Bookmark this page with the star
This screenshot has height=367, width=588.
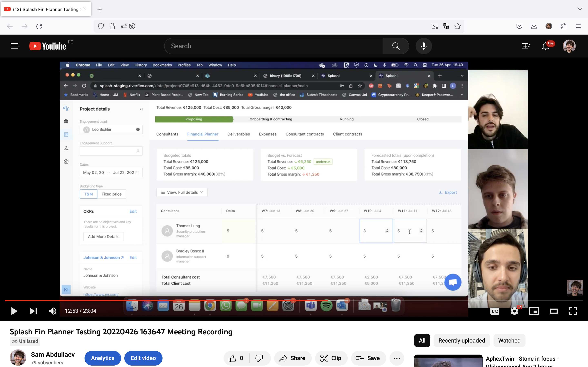point(458,26)
